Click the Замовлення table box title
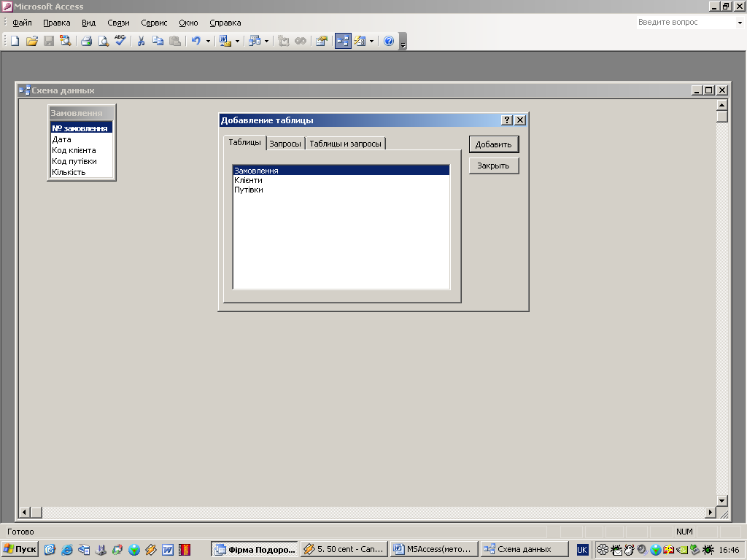747x560 pixels. click(82, 113)
